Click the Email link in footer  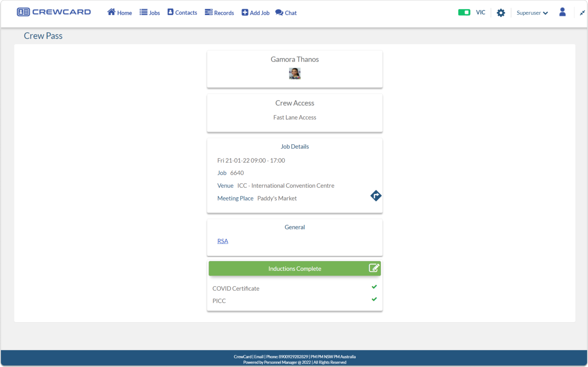click(258, 357)
